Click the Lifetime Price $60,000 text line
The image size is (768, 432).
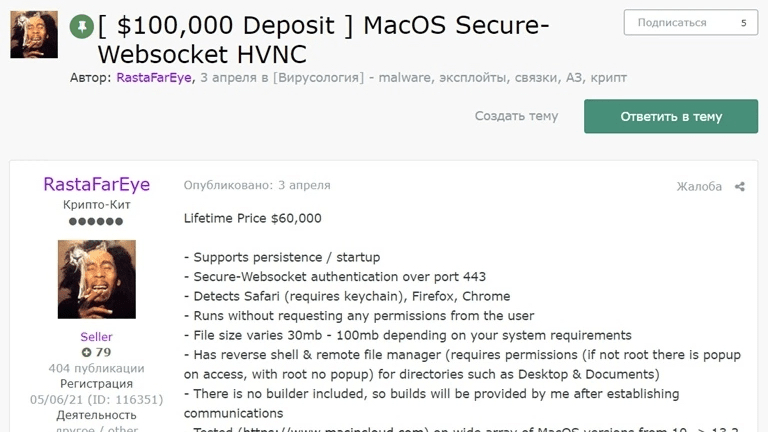(x=253, y=218)
